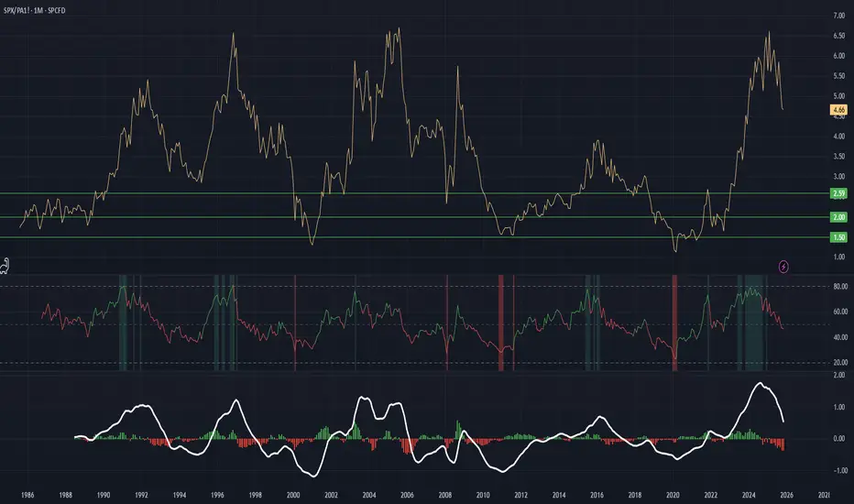Select the green horizontal line at 2.59
The width and height of the screenshot is (854, 504).
[x=414, y=193]
